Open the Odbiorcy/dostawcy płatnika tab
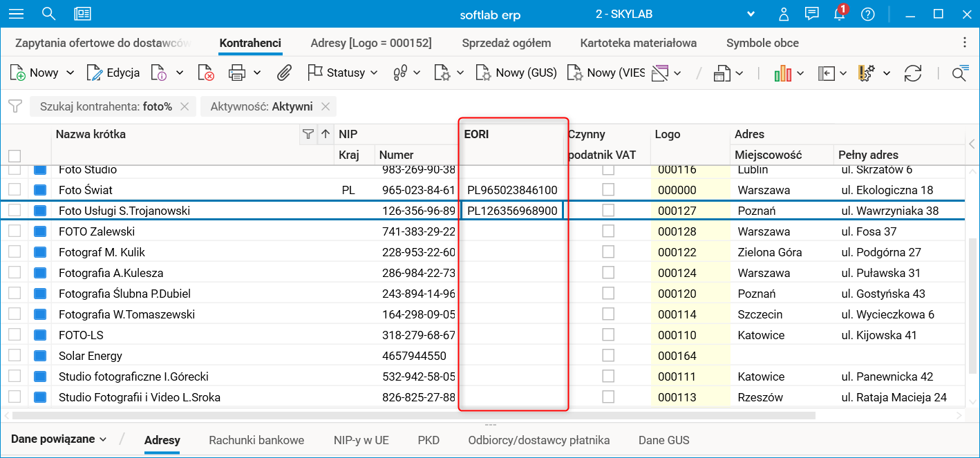This screenshot has height=458, width=980. (x=539, y=440)
